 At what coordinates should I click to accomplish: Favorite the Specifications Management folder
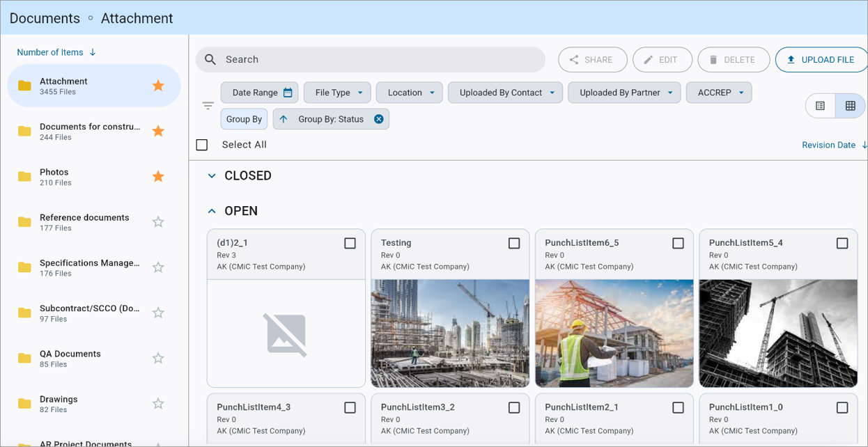pos(158,267)
